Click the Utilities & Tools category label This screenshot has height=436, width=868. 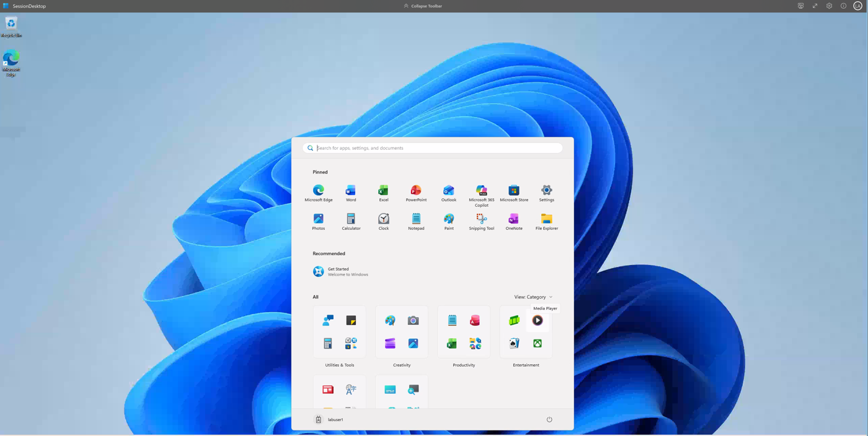click(x=340, y=365)
